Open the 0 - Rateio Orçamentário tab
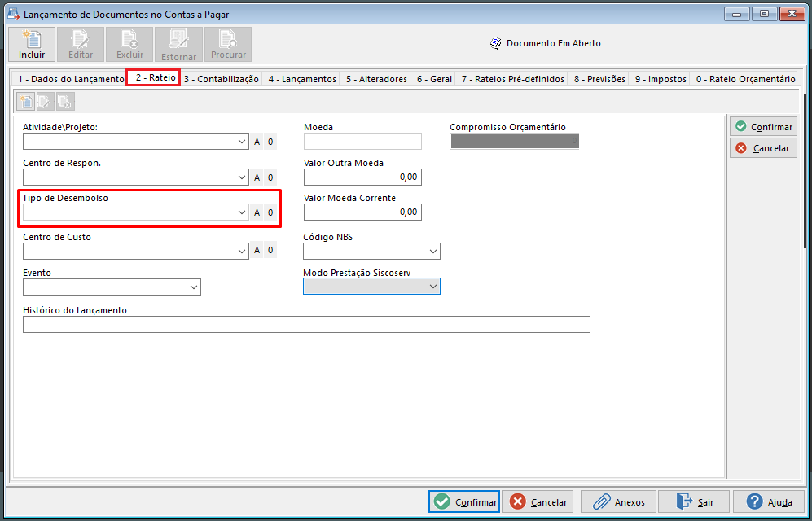This screenshot has width=812, height=521. pos(745,79)
